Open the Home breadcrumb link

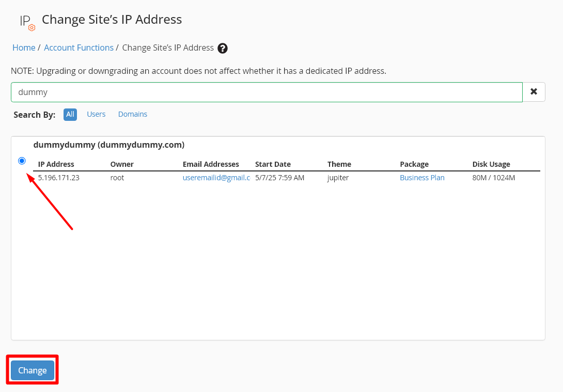click(24, 48)
